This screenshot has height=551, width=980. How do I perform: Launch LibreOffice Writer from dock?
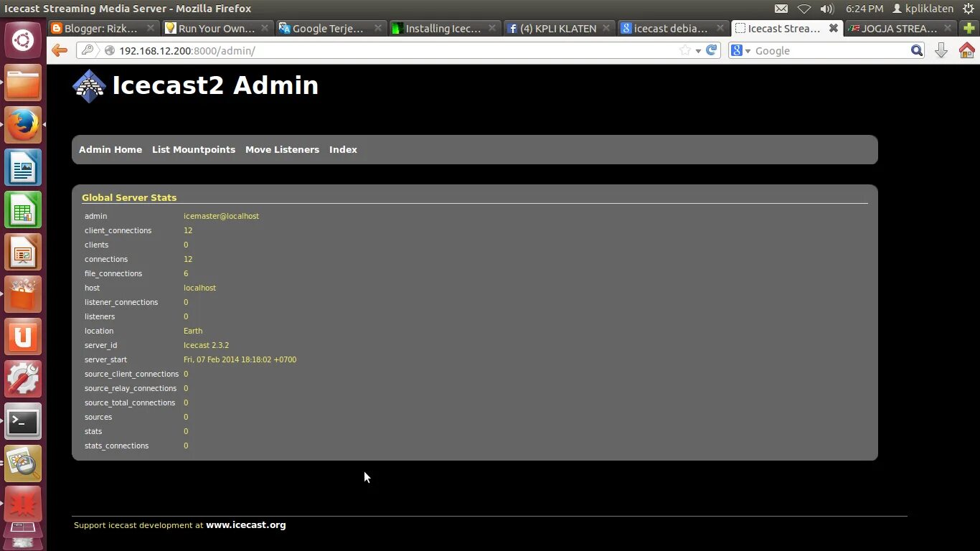click(23, 167)
